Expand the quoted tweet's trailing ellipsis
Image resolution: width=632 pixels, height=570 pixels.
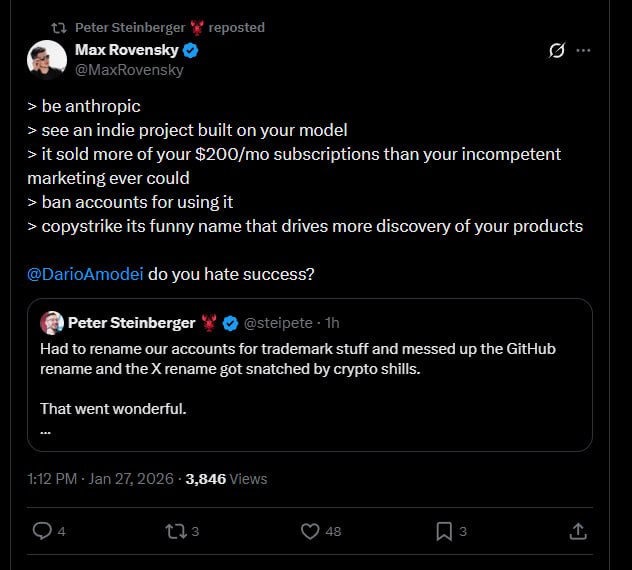tap(46, 431)
